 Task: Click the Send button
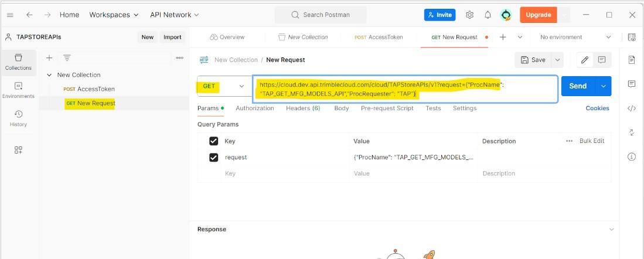pos(578,86)
